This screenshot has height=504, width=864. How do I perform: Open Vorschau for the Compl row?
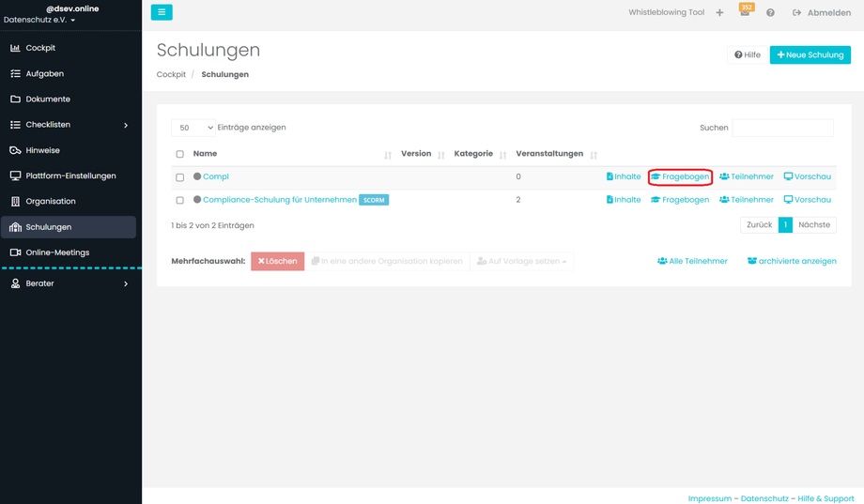click(x=808, y=176)
